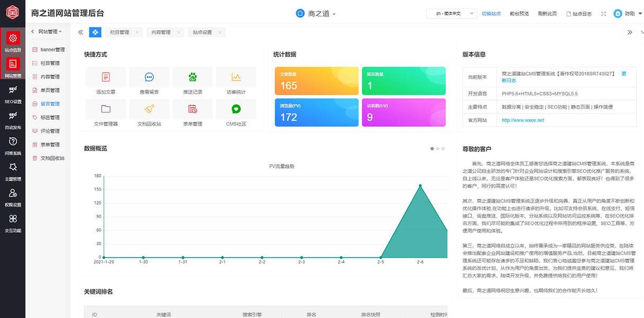Open the CMS社区 chat icon
This screenshot has width=644, height=318.
(x=236, y=109)
